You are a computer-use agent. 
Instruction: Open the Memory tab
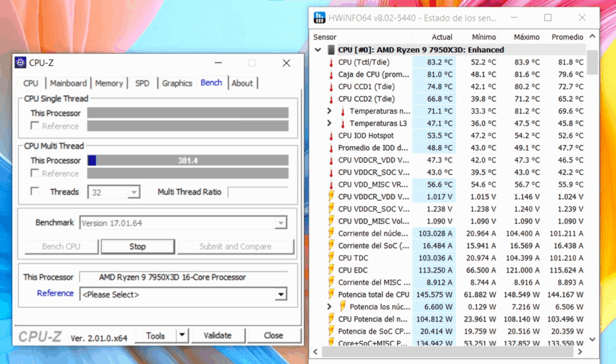[109, 83]
